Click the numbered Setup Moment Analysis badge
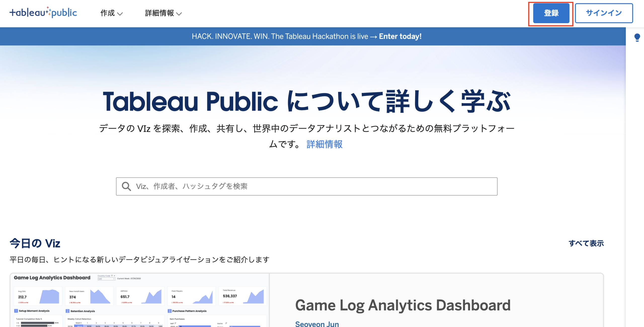Viewport: 644px width, 327px height. click(x=16, y=311)
